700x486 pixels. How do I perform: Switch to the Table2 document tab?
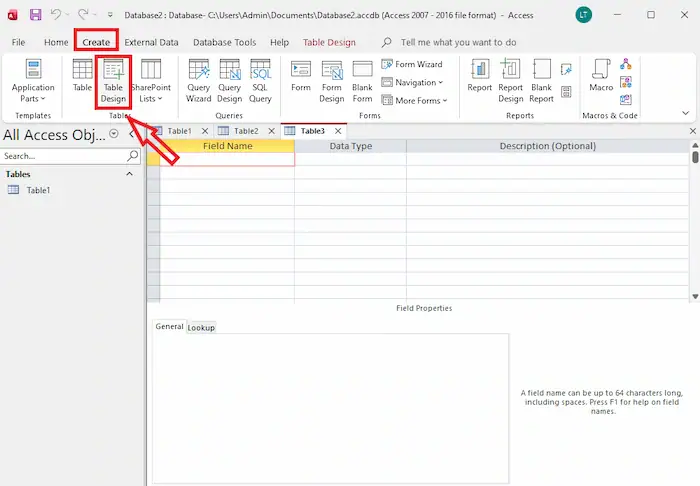point(240,131)
